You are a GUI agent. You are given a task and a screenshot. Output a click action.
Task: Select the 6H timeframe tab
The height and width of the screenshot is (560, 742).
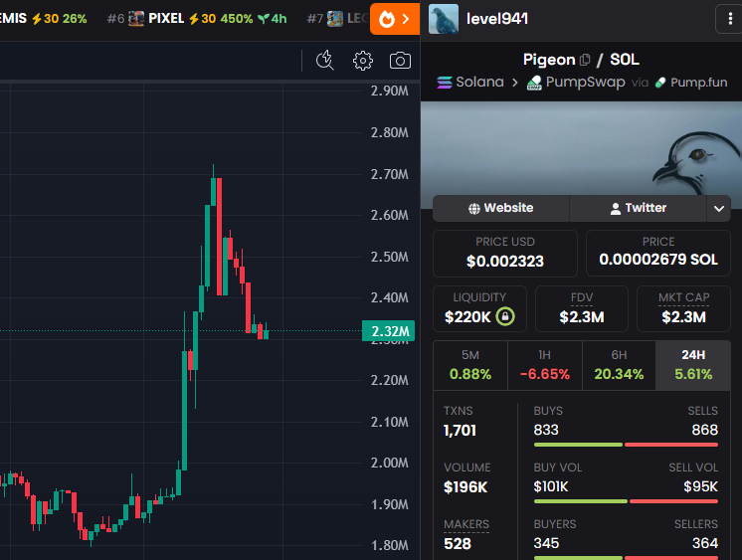point(619,365)
